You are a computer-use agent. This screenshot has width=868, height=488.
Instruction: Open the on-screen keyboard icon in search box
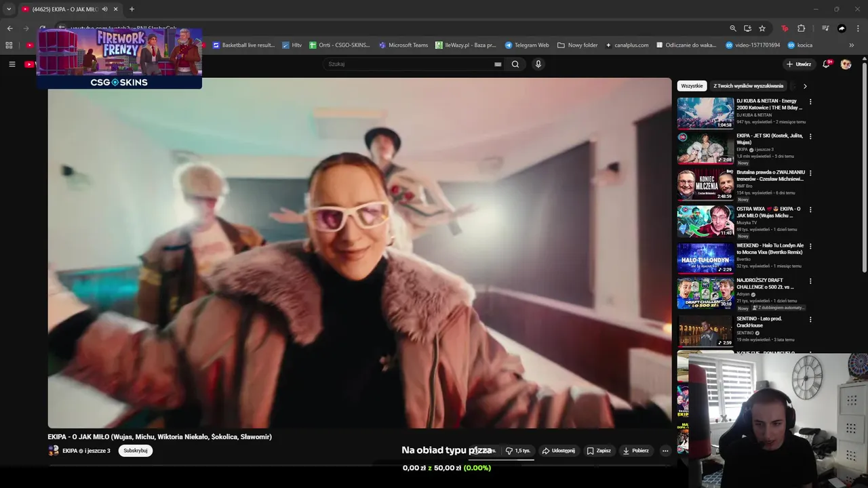(x=498, y=64)
